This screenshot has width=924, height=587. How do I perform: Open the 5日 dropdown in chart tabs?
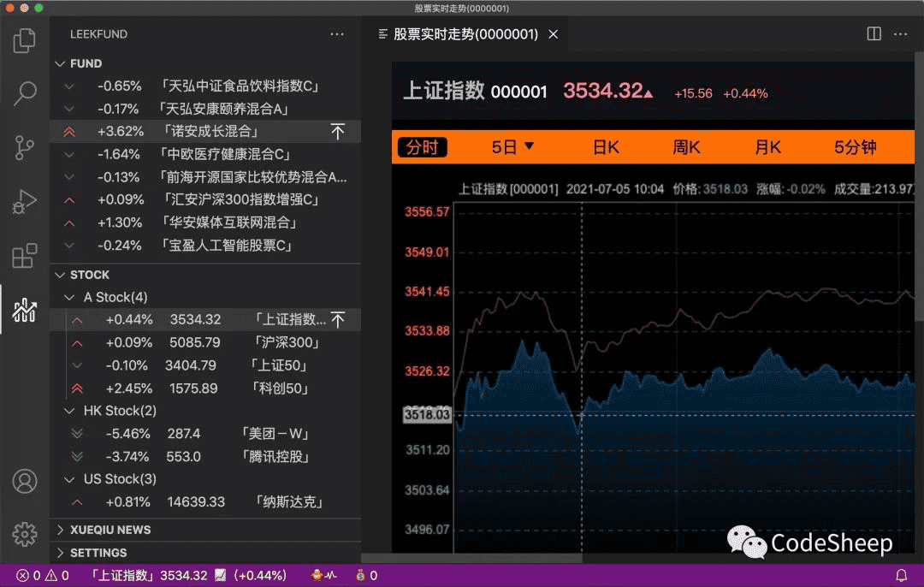pos(512,147)
